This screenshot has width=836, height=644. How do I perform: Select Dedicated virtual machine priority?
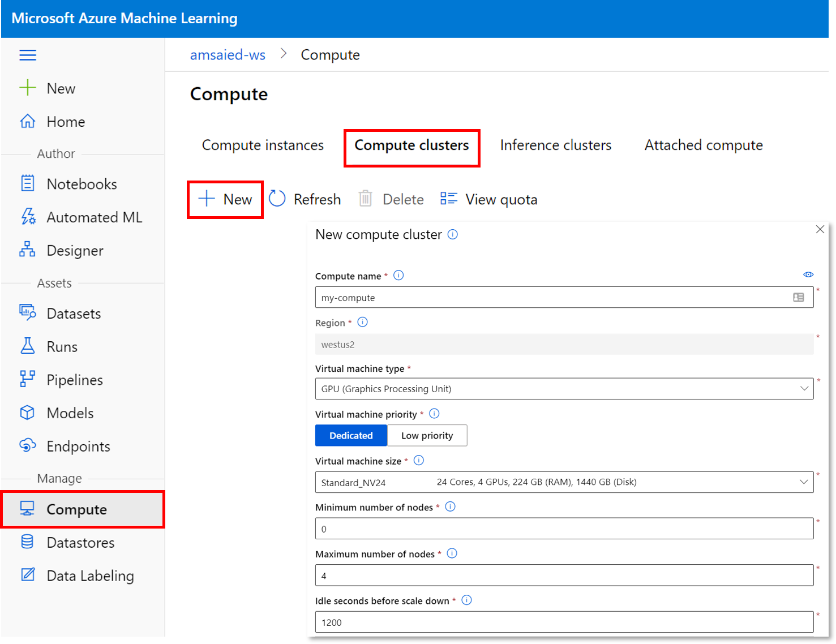[x=351, y=435]
